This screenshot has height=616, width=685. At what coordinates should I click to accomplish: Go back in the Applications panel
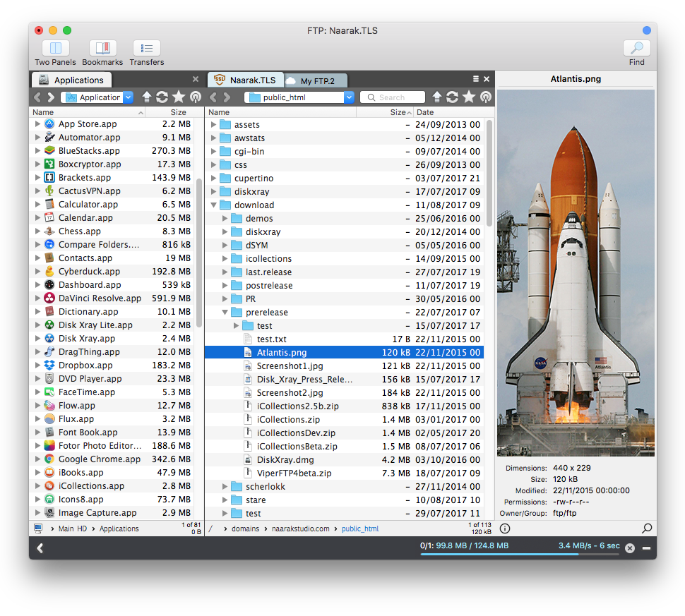pos(37,97)
